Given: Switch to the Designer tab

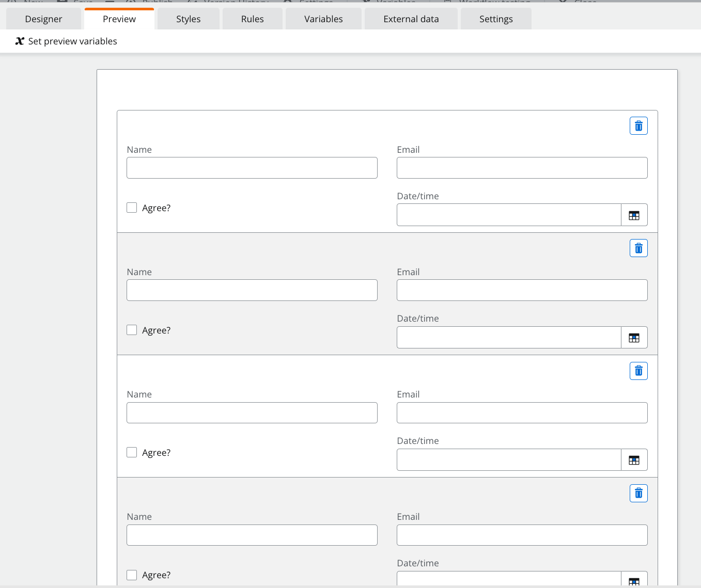Looking at the screenshot, I should (43, 19).
